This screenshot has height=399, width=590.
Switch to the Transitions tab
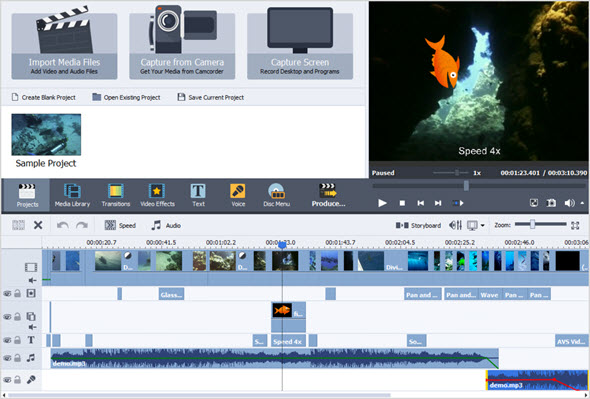(116, 195)
